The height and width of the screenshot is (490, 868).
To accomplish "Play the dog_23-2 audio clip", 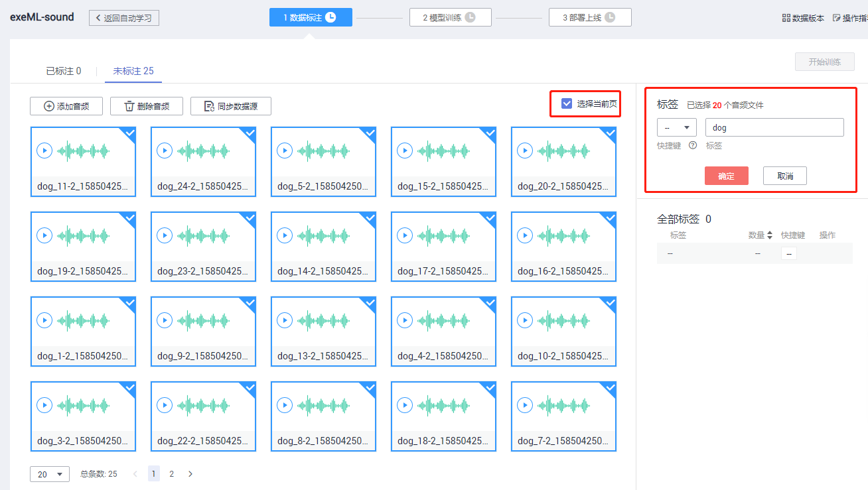I will [165, 235].
